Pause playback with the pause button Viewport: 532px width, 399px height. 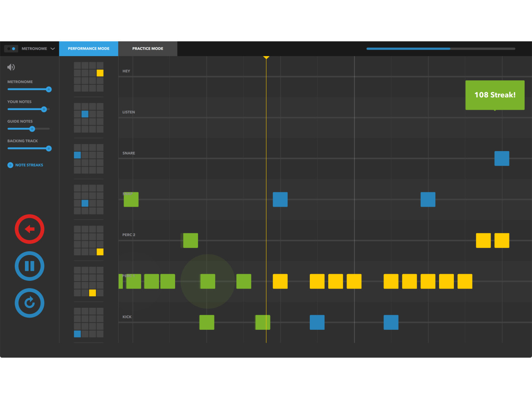(29, 266)
